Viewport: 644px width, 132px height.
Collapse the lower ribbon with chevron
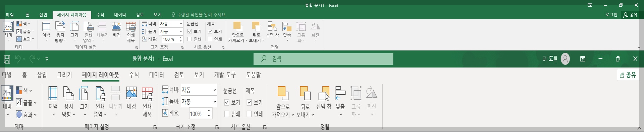639,128
